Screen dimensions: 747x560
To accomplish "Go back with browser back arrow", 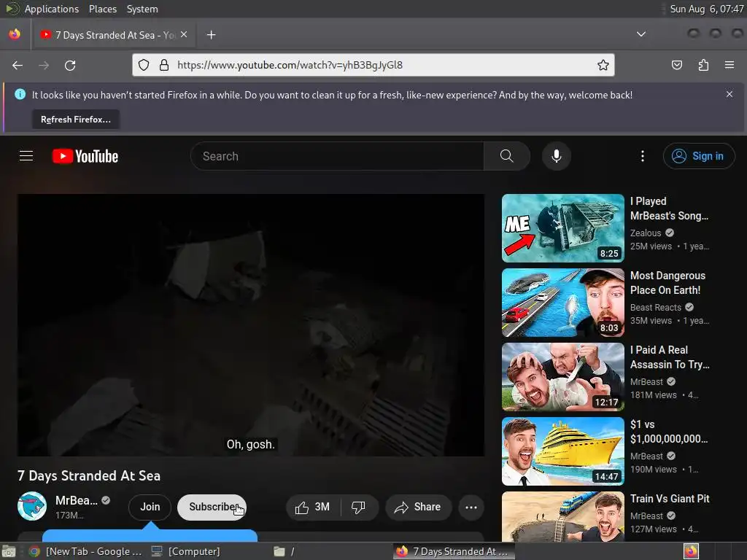I will (x=18, y=65).
